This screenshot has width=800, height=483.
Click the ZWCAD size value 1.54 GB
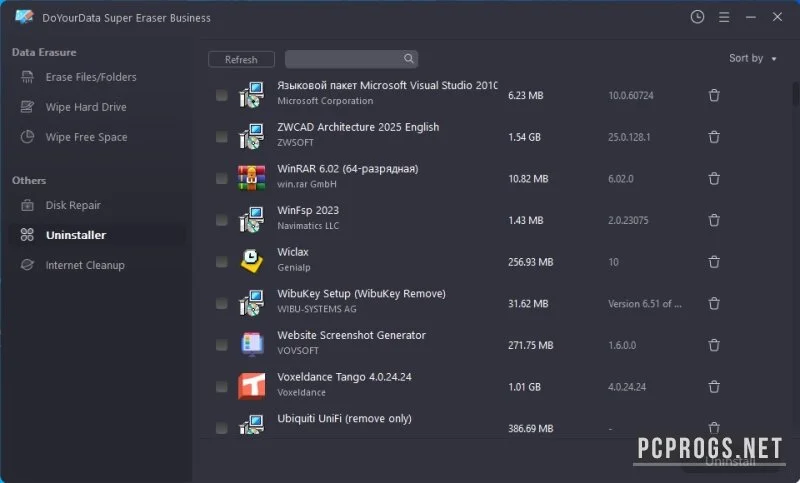pyautogui.click(x=524, y=137)
